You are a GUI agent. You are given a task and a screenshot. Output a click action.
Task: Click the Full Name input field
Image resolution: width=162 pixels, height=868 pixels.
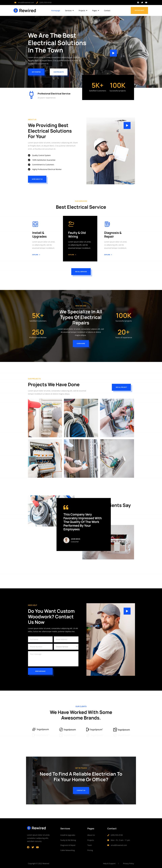coord(40,639)
